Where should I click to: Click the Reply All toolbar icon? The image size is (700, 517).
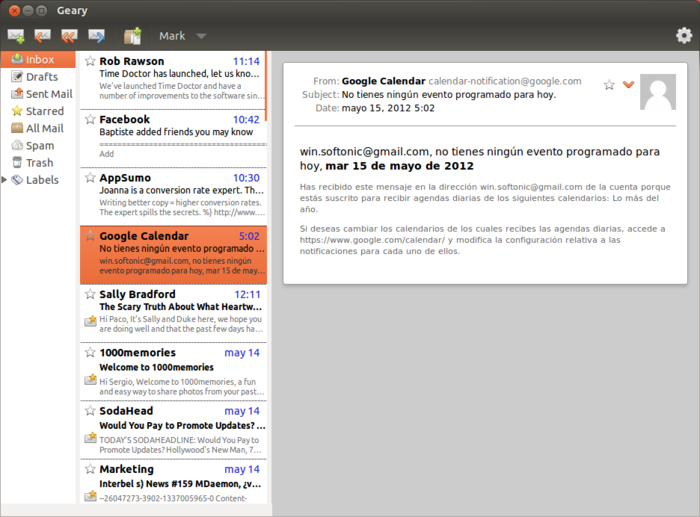coord(69,36)
